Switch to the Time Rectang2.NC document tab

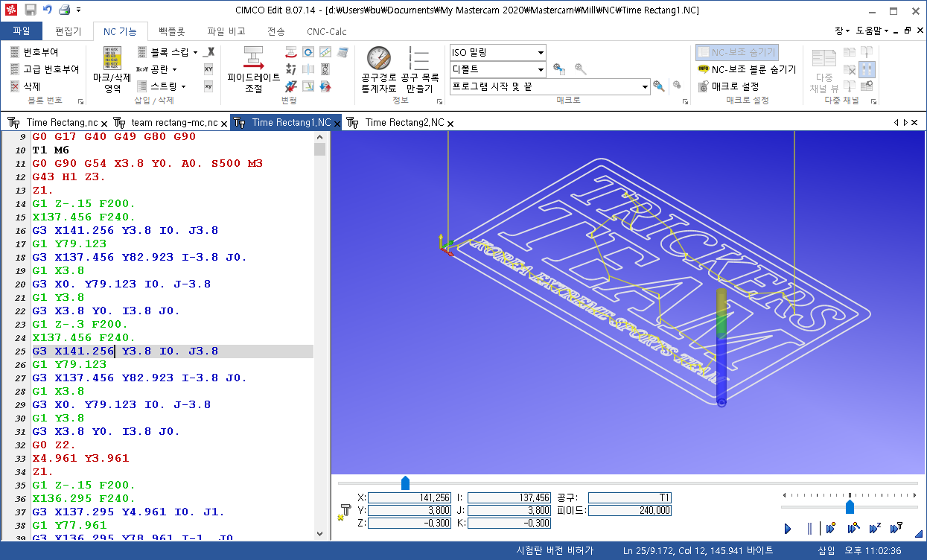(x=404, y=123)
